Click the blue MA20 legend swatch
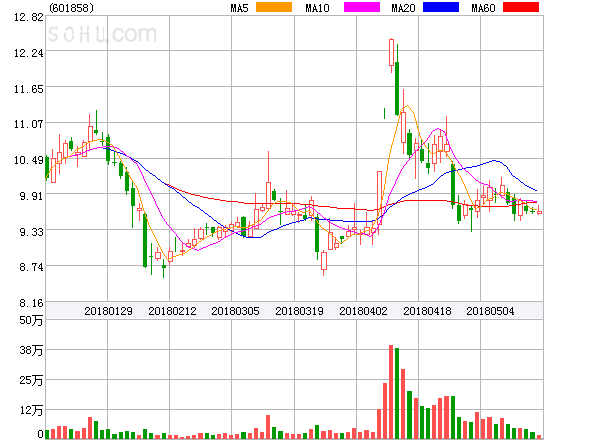Screen dimensions: 600x440 (441, 7)
